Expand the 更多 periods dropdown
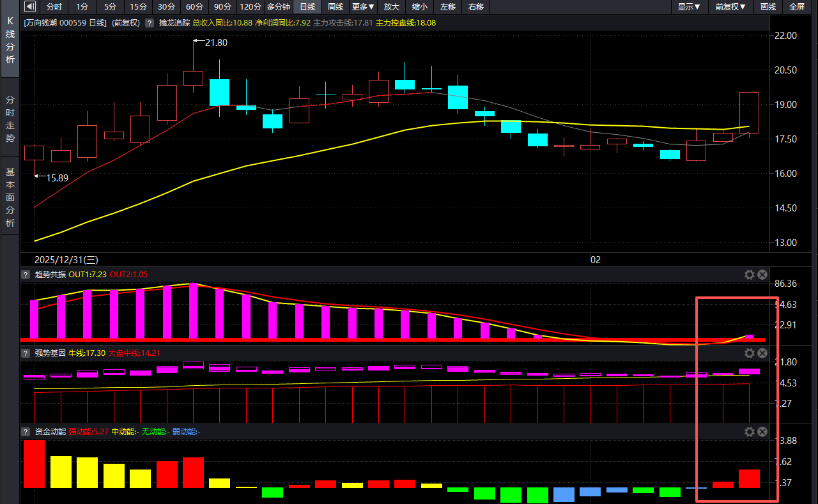Image resolution: width=818 pixels, height=504 pixels. (x=363, y=7)
